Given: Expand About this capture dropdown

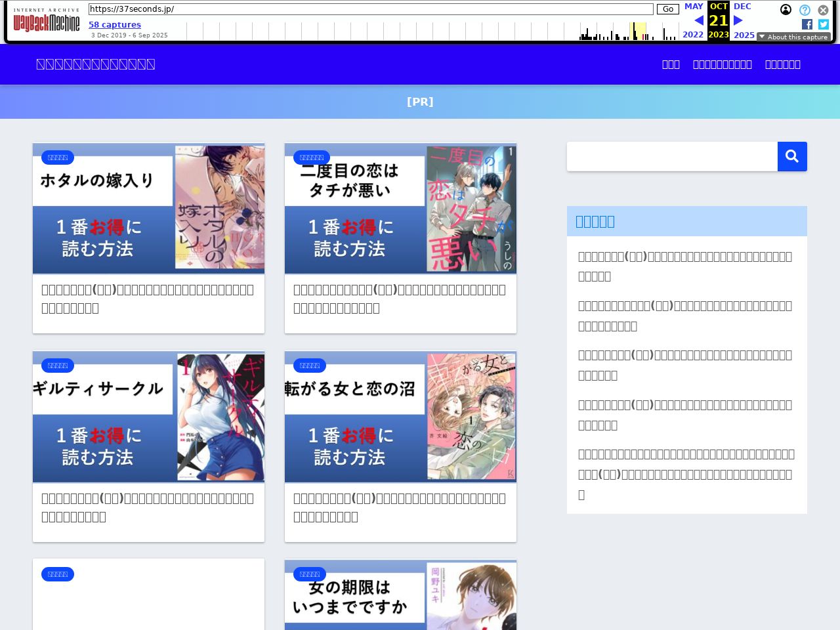Looking at the screenshot, I should [x=793, y=37].
